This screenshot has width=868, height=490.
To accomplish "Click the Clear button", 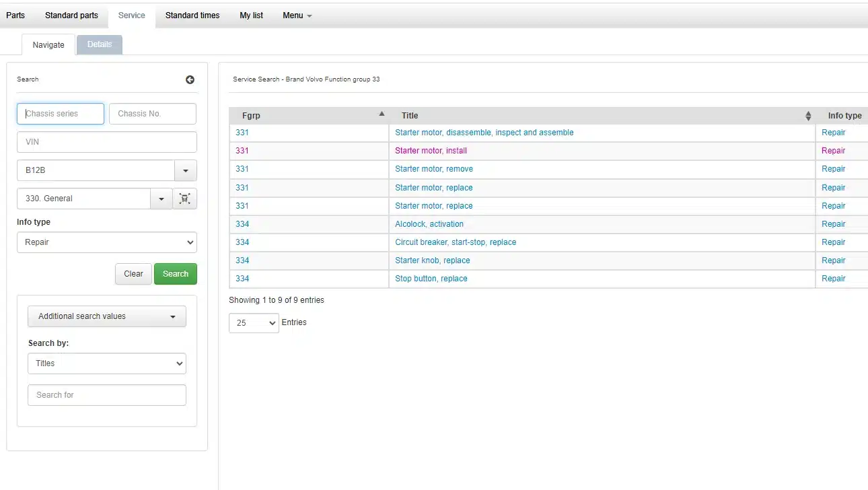I will [133, 274].
